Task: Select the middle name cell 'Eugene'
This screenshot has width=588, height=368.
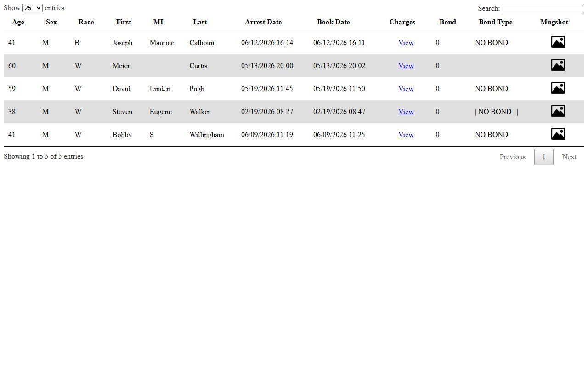Action: (x=161, y=112)
